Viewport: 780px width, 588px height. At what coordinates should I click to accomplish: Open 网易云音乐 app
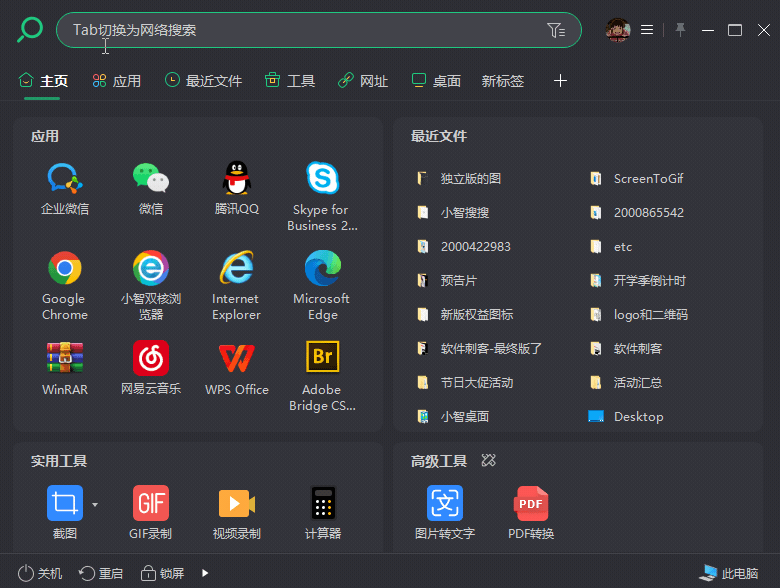pos(151,368)
